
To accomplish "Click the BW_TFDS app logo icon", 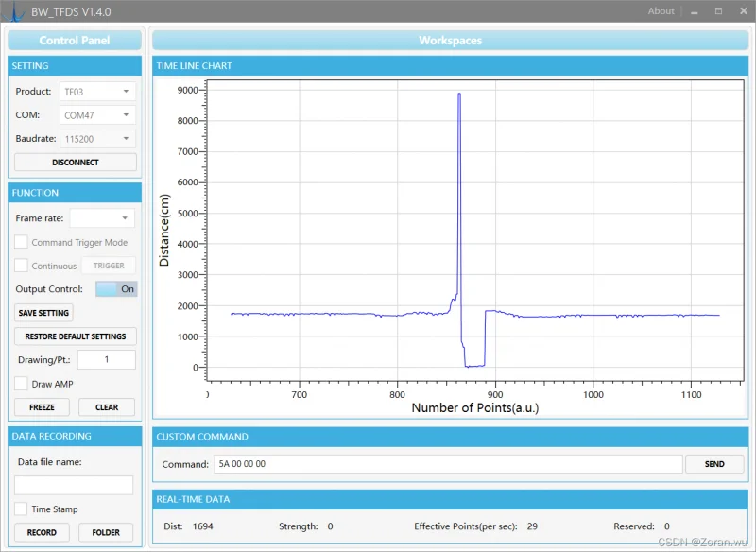I will click(x=14, y=11).
